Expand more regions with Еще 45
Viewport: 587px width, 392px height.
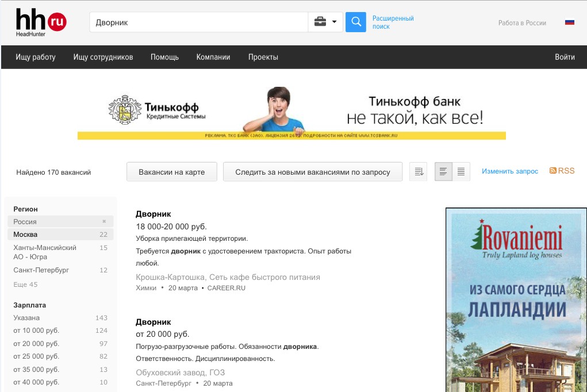tap(25, 285)
